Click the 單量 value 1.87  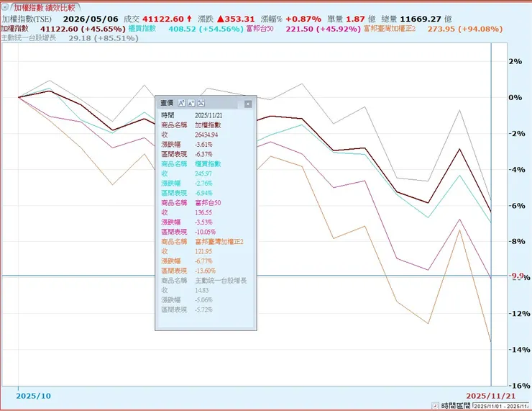tap(355, 19)
